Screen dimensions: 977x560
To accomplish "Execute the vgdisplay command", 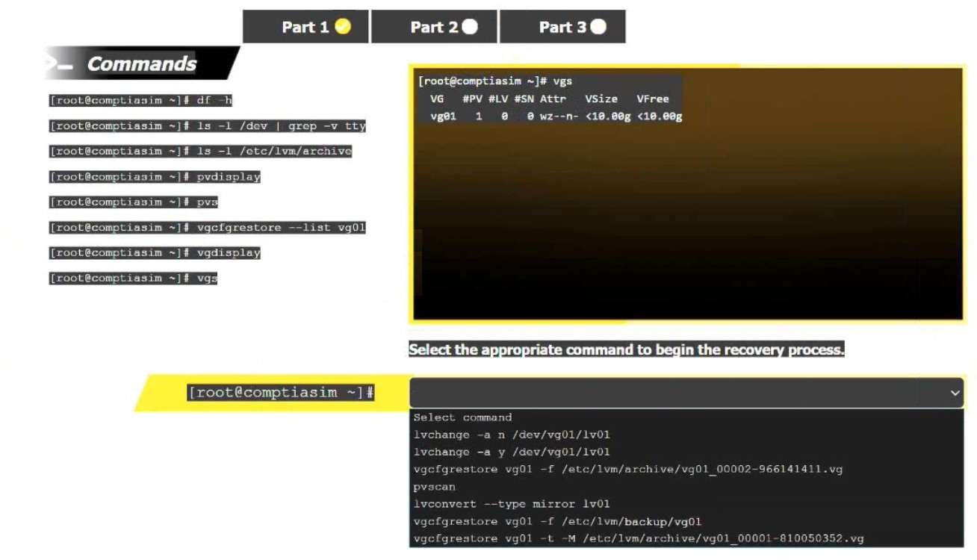I will [155, 253].
